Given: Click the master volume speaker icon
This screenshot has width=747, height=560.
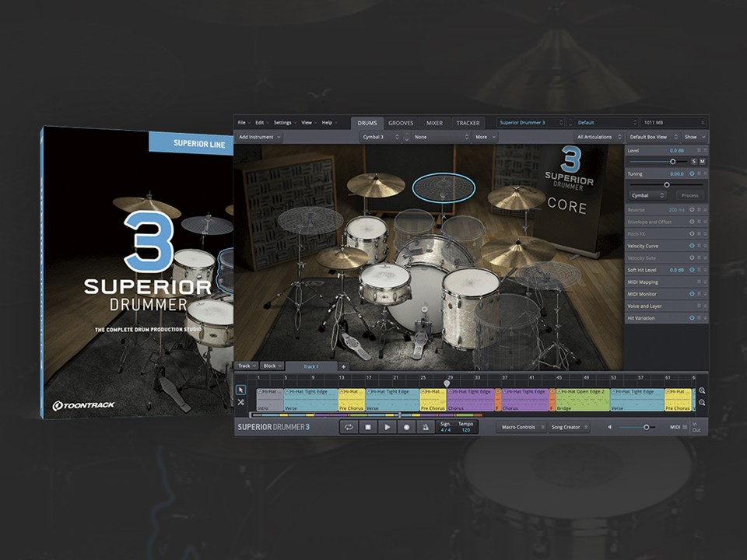Looking at the screenshot, I should point(609,427).
